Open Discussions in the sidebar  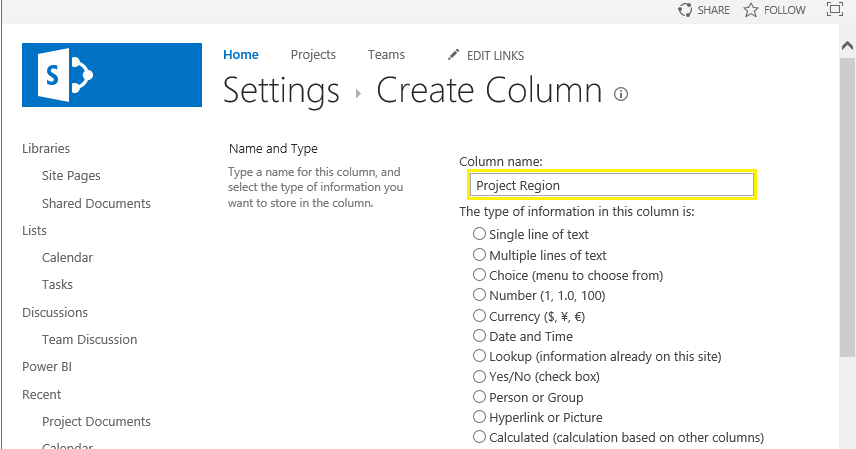coord(55,312)
